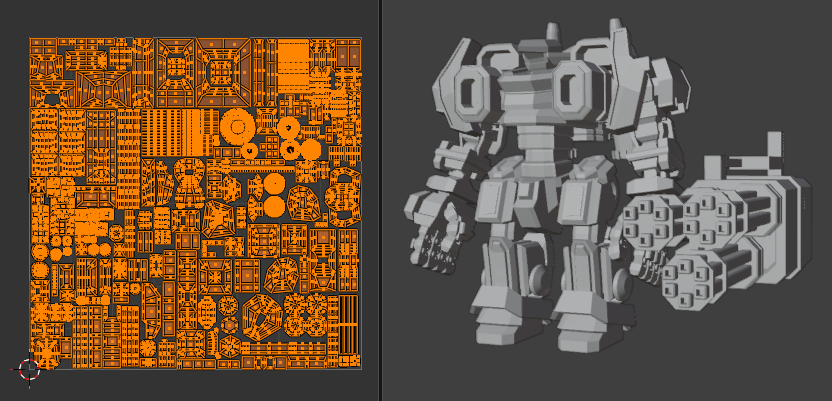This screenshot has width=832, height=401.
Task: Click the red-white 2D cursor in UV editor
Action: point(30,369)
